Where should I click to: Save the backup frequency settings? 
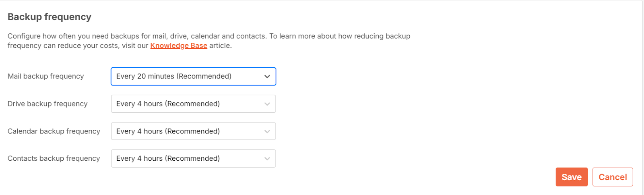(x=572, y=177)
